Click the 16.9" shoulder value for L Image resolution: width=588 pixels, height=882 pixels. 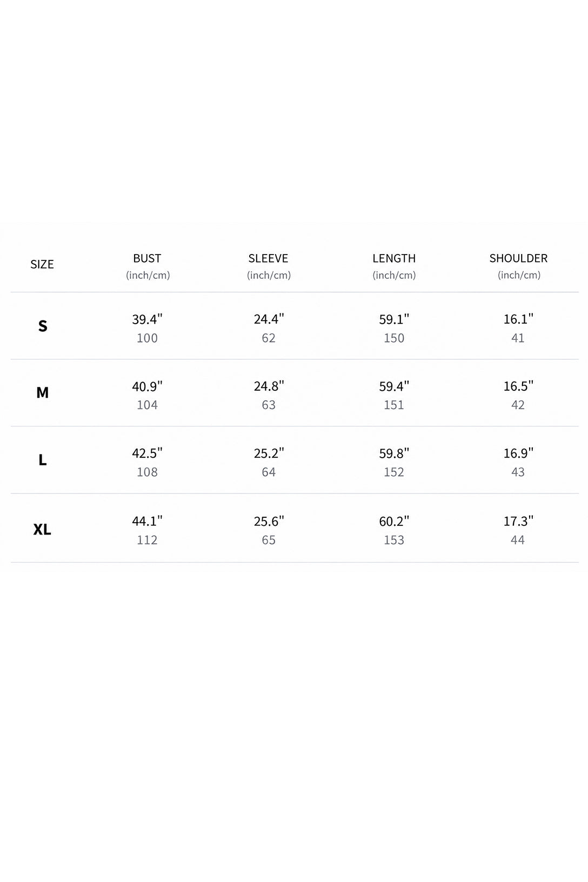[518, 453]
